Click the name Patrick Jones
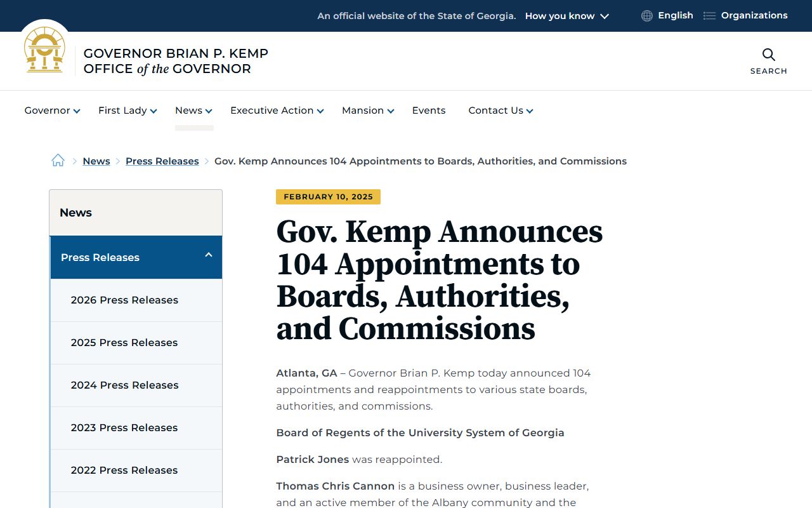 (312, 459)
